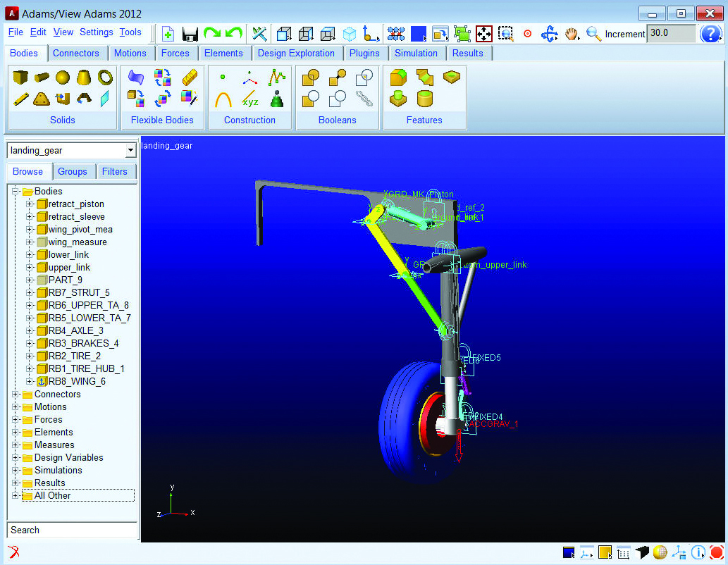
Task: Switch to the Filters tab in browser
Action: (x=115, y=172)
